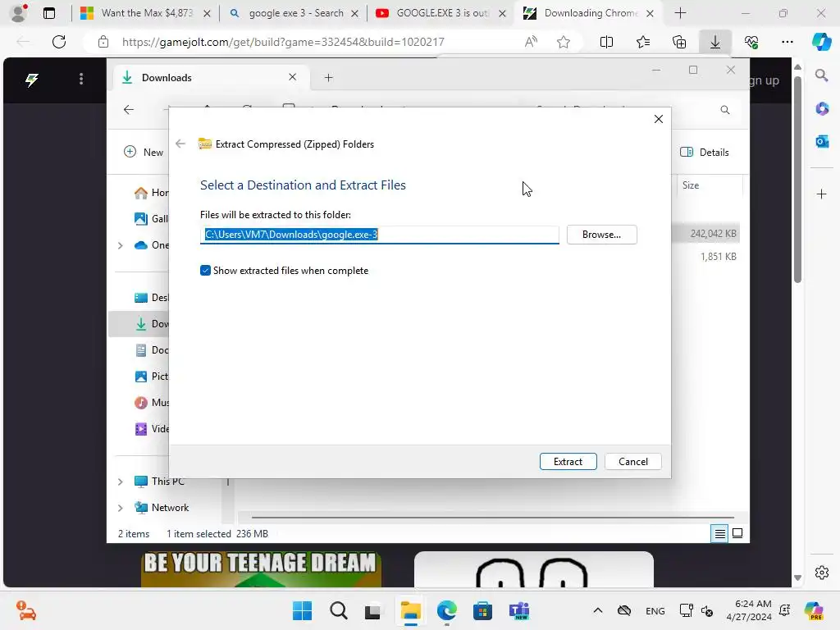The width and height of the screenshot is (840, 630).
Task: Open Edge sidebar settings gear
Action: pos(822,572)
